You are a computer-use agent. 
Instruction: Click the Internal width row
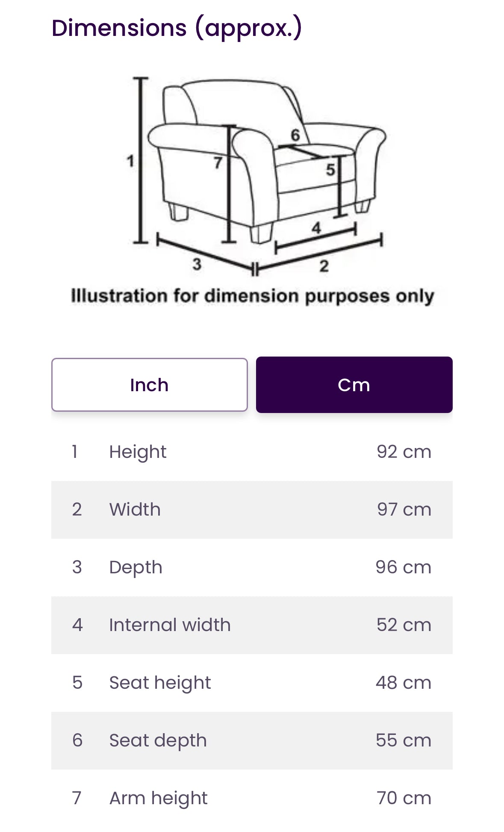[252, 625]
